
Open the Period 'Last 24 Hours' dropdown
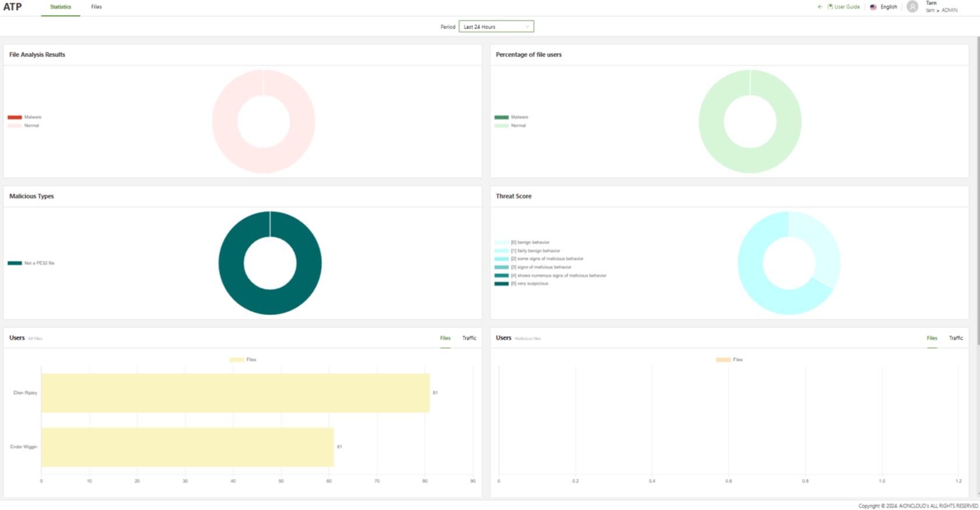[496, 27]
